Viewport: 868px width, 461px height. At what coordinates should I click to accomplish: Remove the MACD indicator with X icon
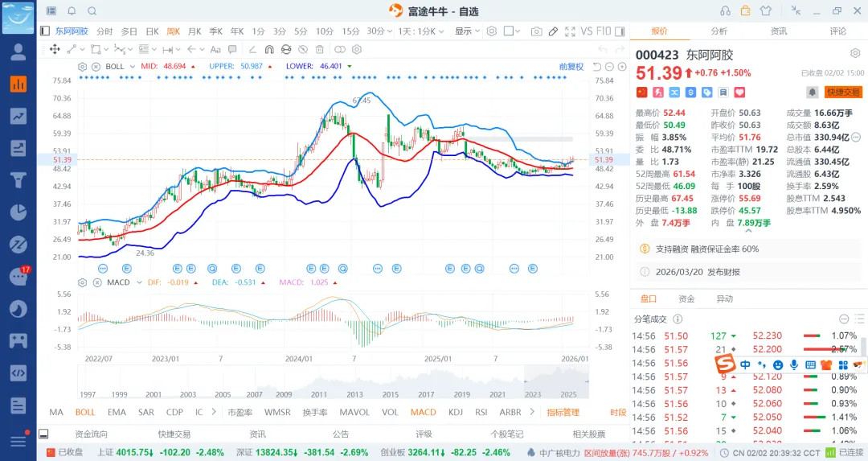97,282
